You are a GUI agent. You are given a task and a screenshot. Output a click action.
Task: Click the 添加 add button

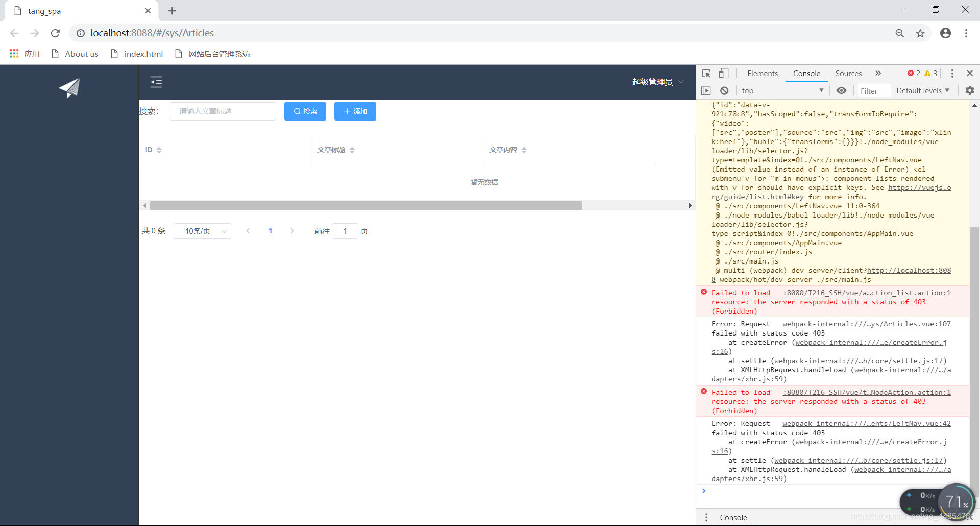click(x=355, y=111)
